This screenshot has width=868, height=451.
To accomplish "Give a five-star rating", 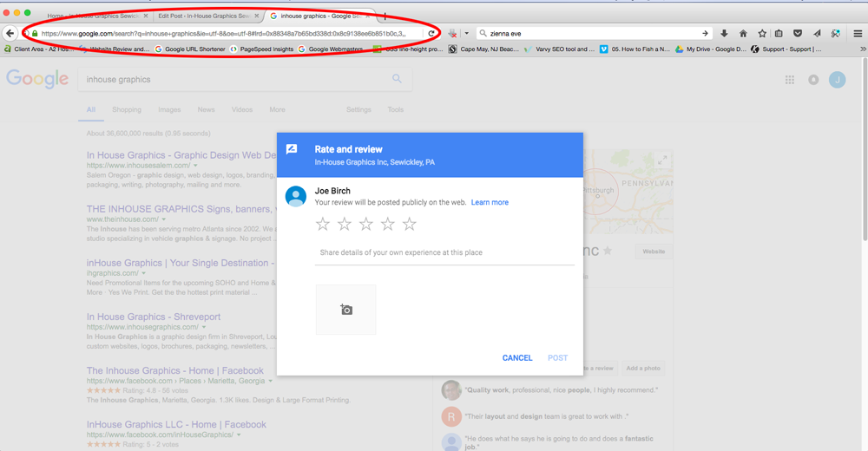I will coord(409,224).
